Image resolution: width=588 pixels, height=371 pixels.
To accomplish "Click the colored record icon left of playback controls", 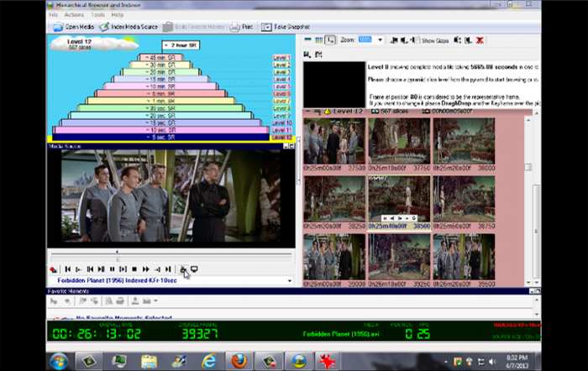I will tap(53, 269).
